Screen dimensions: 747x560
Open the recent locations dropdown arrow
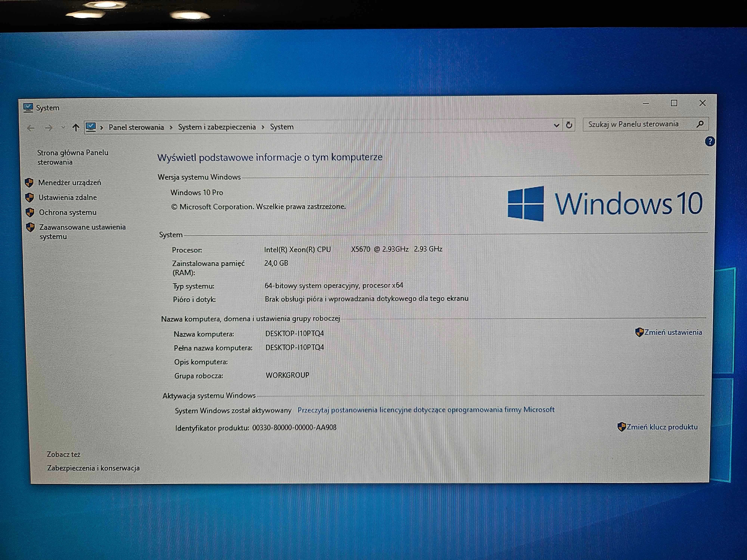63,128
